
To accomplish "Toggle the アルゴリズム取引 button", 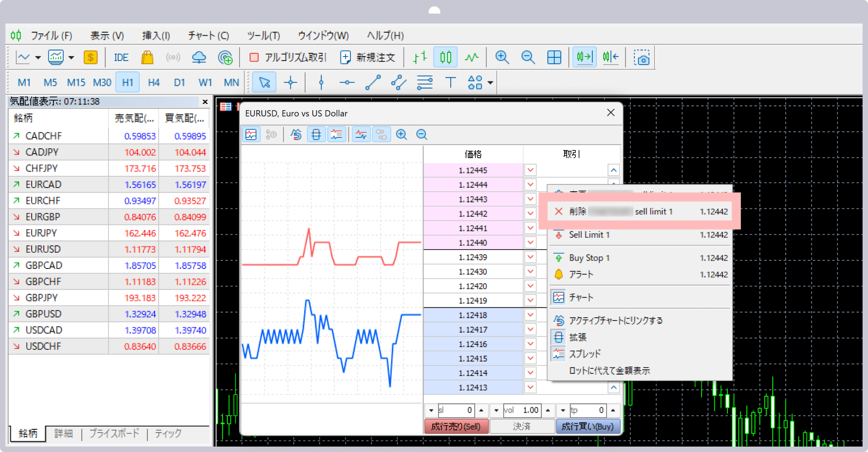I will tap(288, 57).
